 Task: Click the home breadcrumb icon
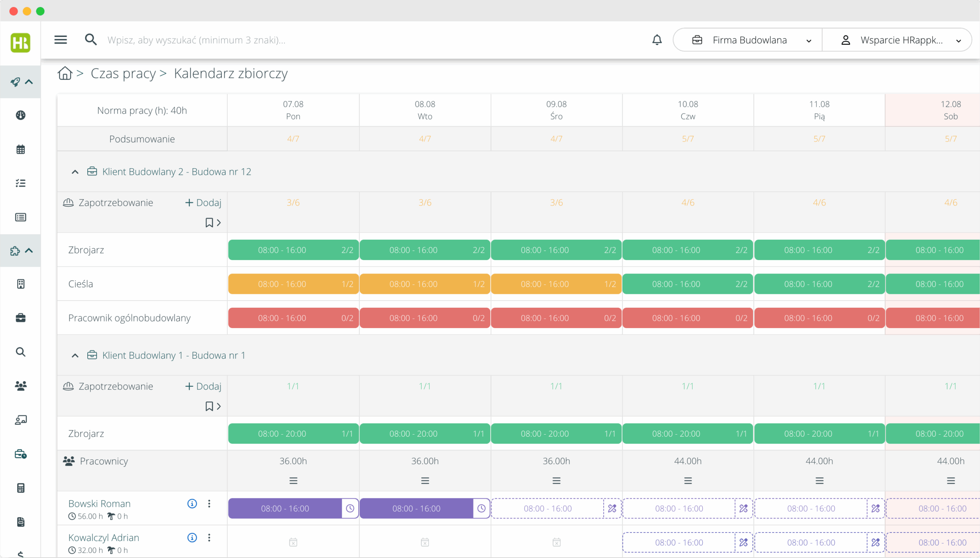pyautogui.click(x=65, y=73)
